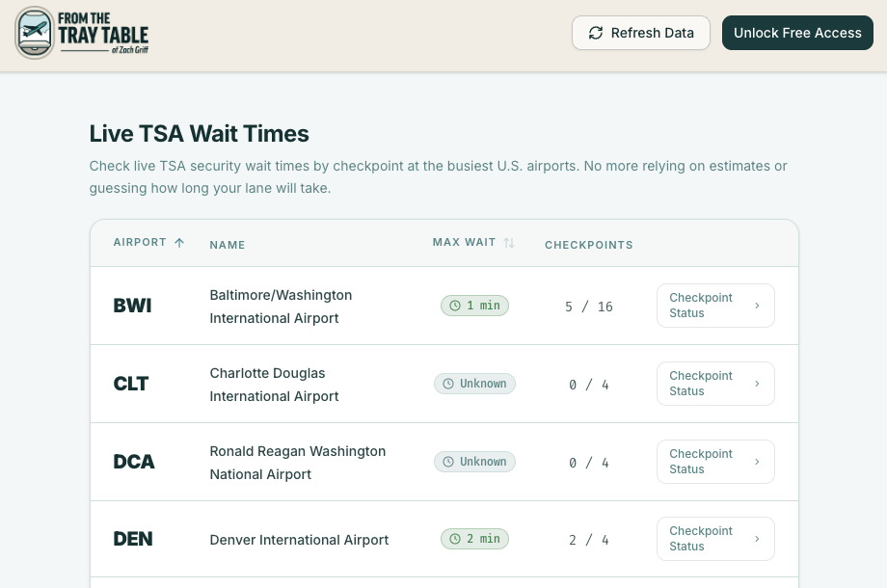Screen dimensions: 887x588
Task: Select the BWI airport code
Action: point(132,306)
